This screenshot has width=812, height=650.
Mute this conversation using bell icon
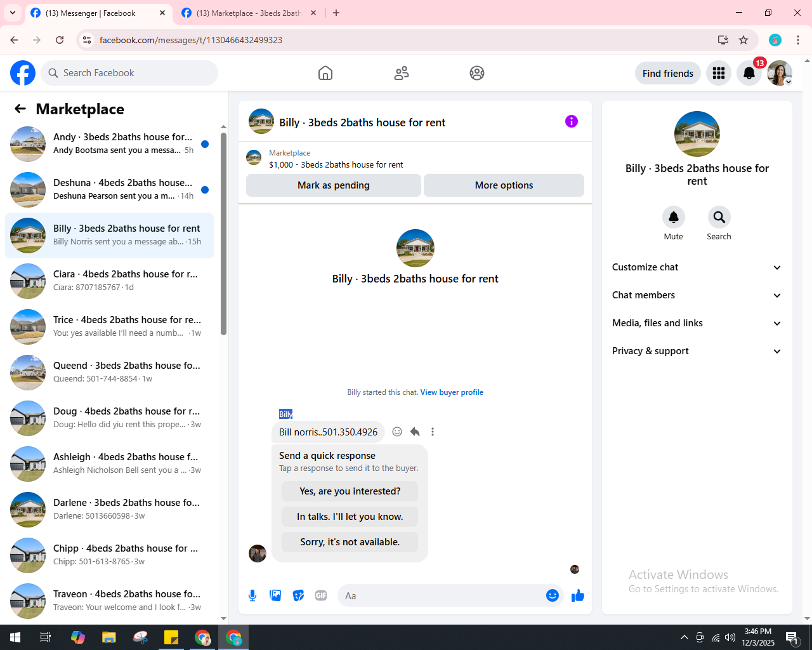tap(674, 217)
